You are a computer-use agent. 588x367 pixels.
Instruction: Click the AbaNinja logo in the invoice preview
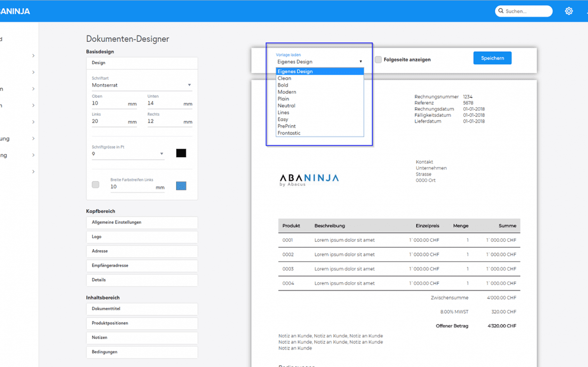pos(309,180)
